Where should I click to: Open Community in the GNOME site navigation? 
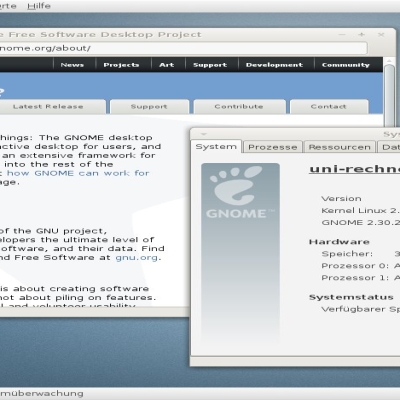(346, 65)
